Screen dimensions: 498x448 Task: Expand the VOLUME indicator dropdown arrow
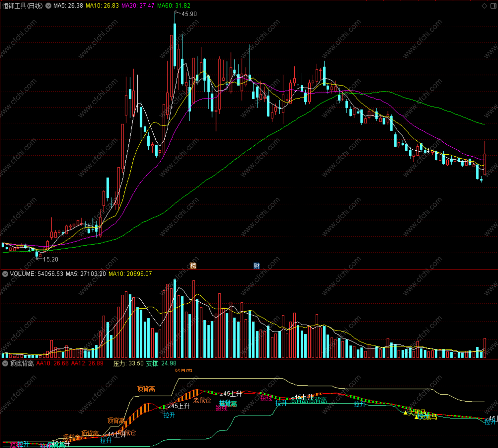click(5, 274)
